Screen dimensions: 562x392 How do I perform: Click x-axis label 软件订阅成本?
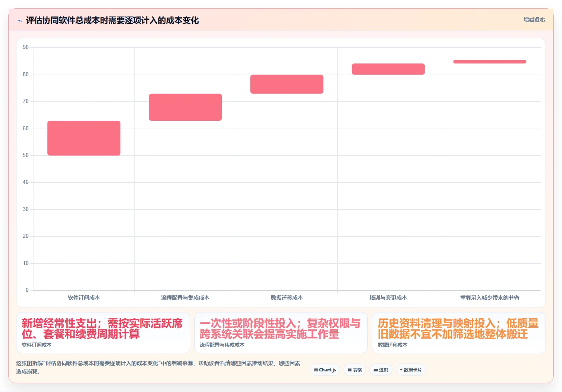(x=84, y=298)
